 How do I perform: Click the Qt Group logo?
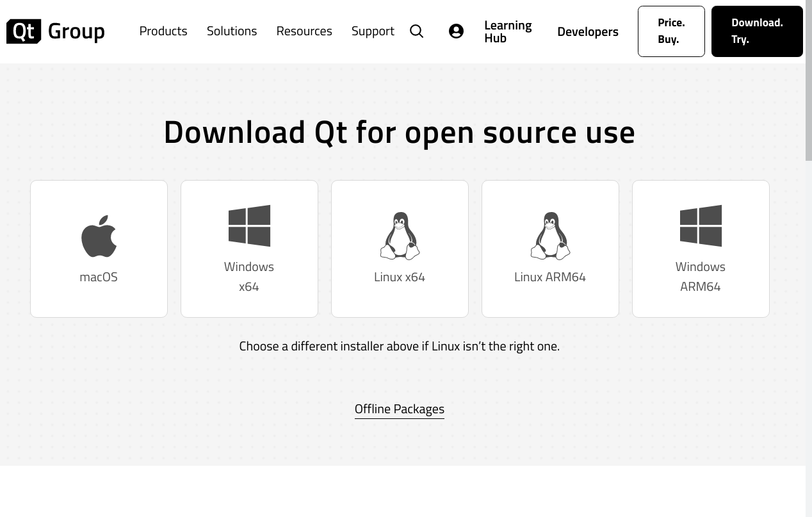coord(56,31)
